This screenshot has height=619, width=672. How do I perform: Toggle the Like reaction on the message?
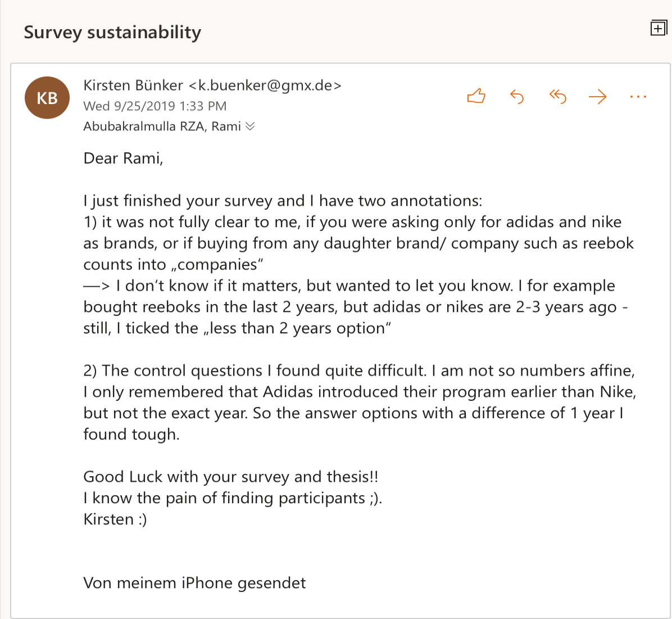click(476, 96)
